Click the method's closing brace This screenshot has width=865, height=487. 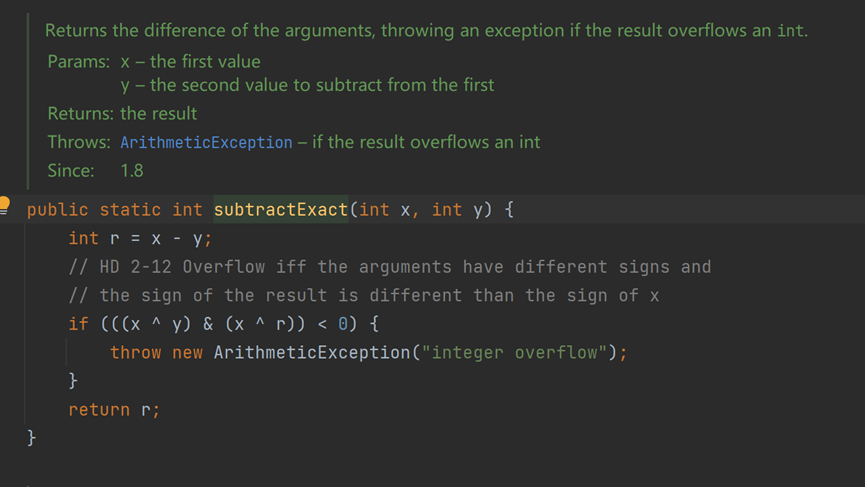point(31,438)
